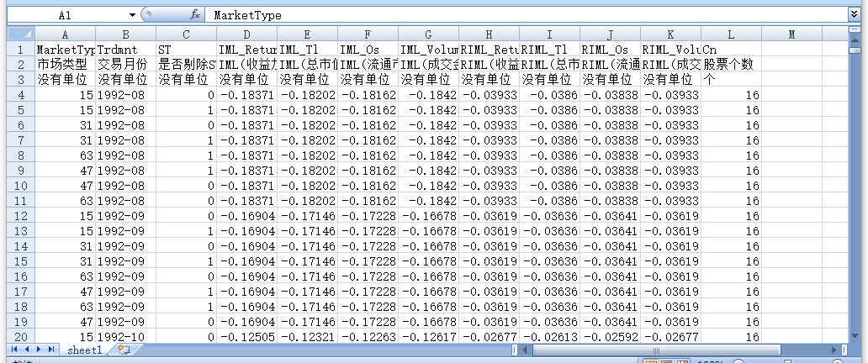Switch to the sheet1 tab
Image resolution: width=868 pixels, height=363 pixels.
pyautogui.click(x=85, y=350)
